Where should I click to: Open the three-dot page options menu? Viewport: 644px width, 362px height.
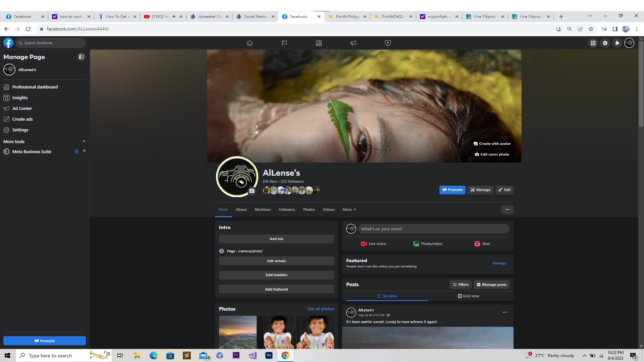click(x=507, y=209)
